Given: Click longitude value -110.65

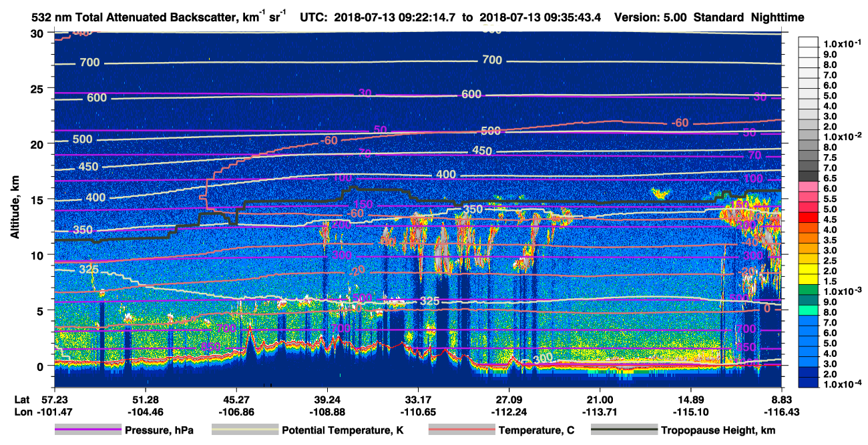Looking at the screenshot, I should click(418, 412).
